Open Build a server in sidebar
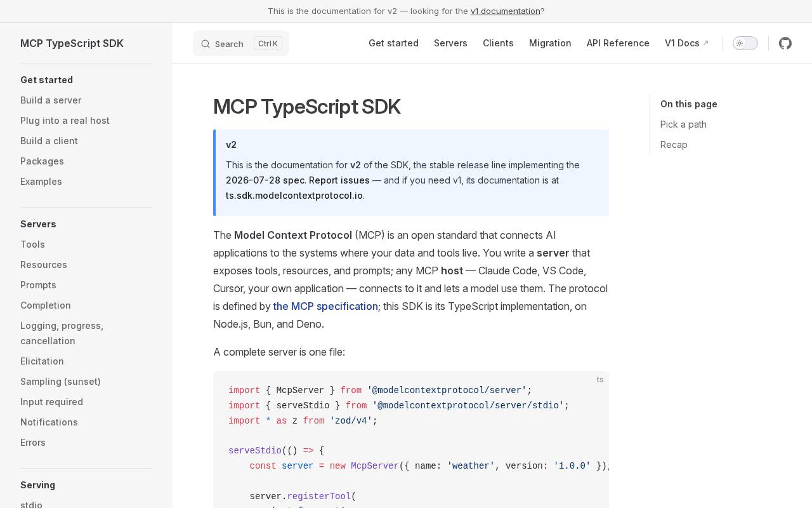The height and width of the screenshot is (508, 812). click(x=51, y=100)
